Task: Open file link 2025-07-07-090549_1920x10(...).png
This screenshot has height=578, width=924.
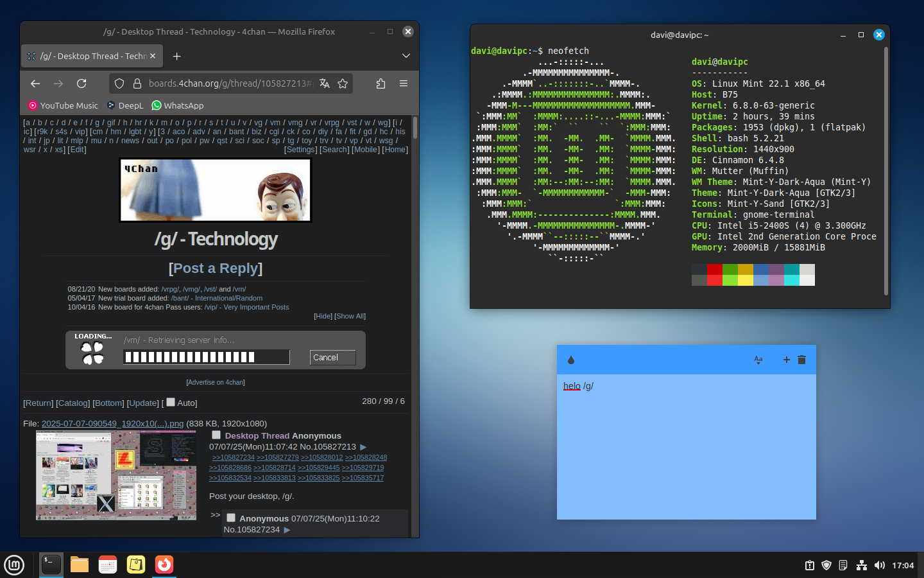Action: [113, 423]
